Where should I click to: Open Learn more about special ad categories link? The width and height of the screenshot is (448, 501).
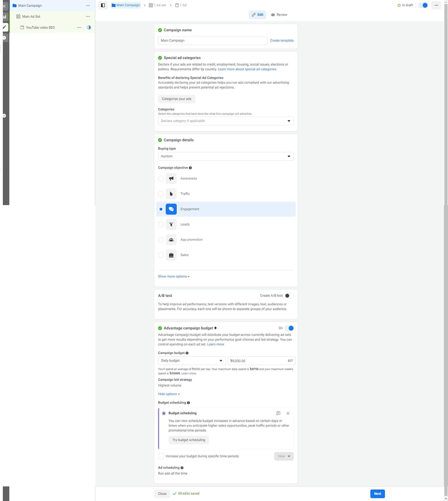point(247,69)
